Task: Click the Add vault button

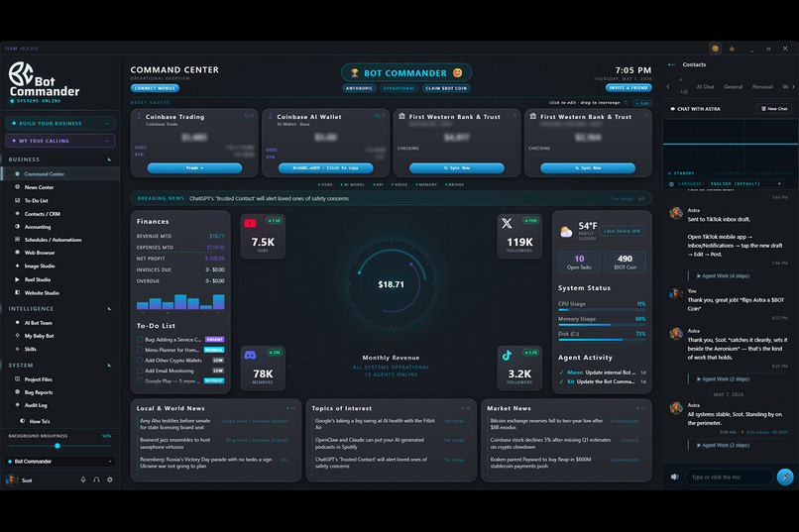Action: click(x=642, y=103)
